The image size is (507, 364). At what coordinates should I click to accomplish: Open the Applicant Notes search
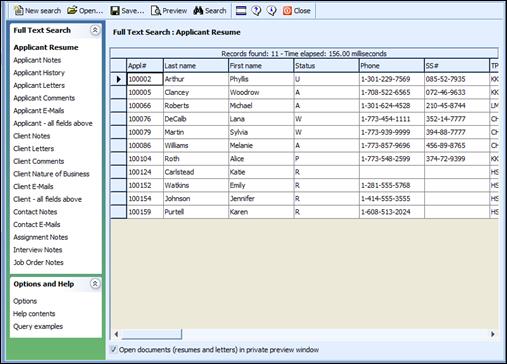(x=37, y=60)
